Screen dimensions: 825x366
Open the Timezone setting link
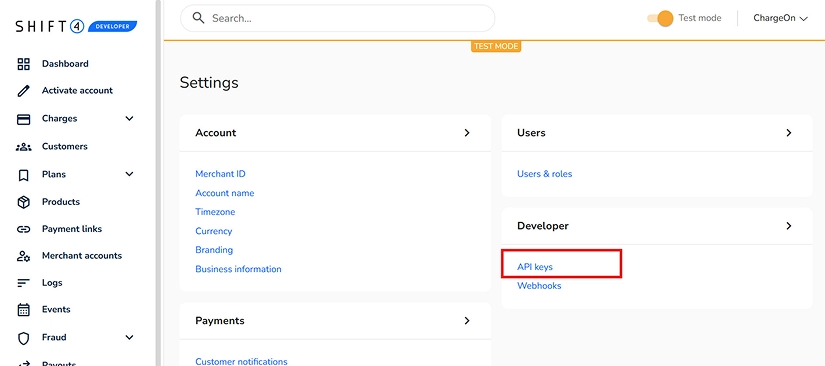coord(215,212)
